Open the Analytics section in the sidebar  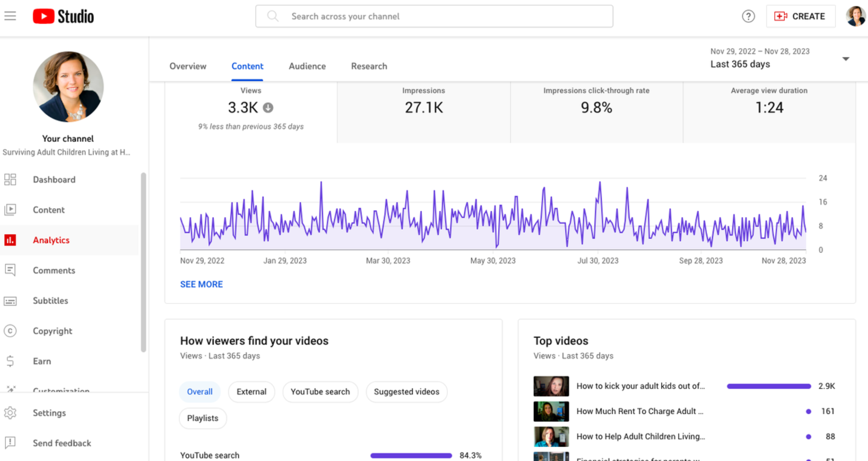51,240
